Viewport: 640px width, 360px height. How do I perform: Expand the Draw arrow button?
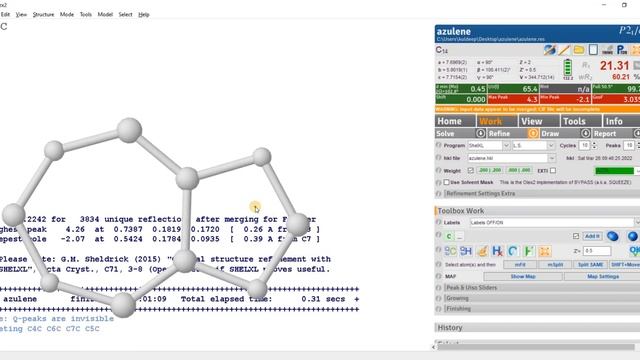585,133
